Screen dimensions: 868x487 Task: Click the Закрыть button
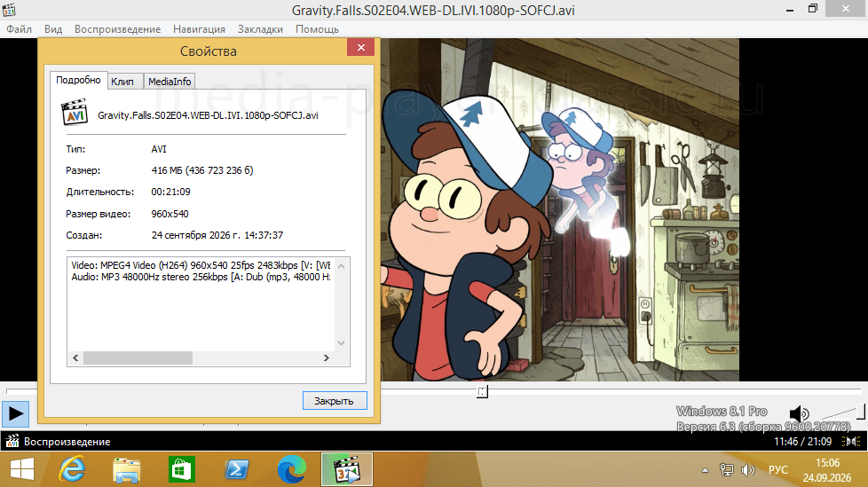tap(335, 401)
